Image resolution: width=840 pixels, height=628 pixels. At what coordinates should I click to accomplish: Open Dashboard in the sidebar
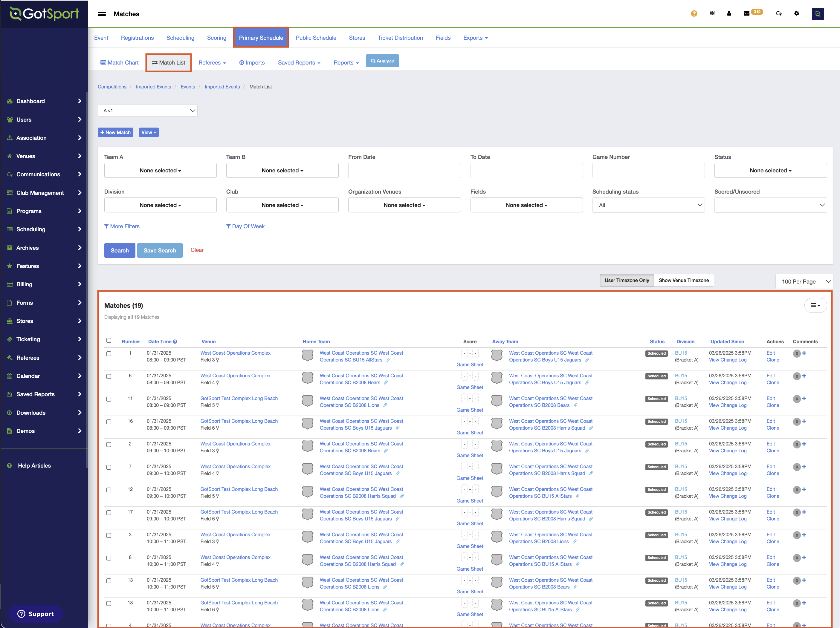tap(44, 101)
